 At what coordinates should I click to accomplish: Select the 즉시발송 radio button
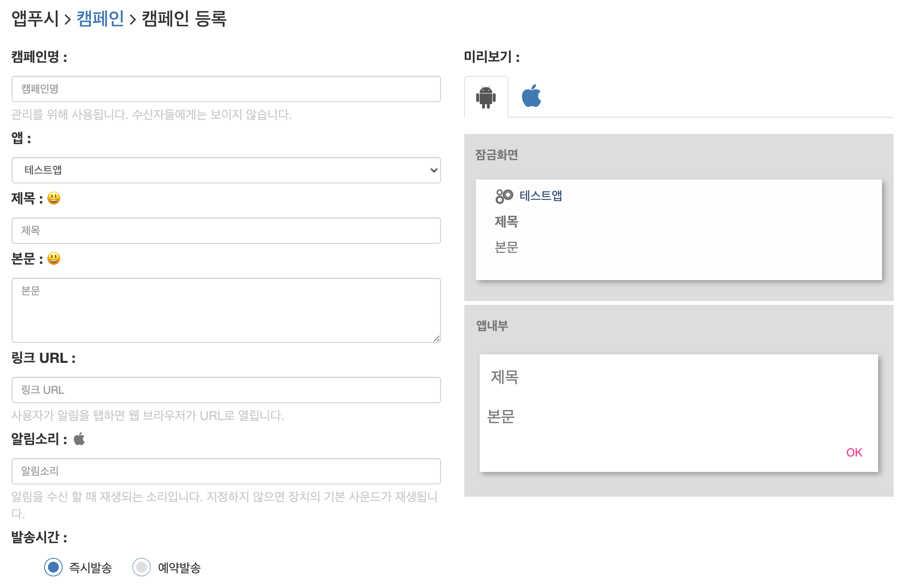(x=53, y=567)
